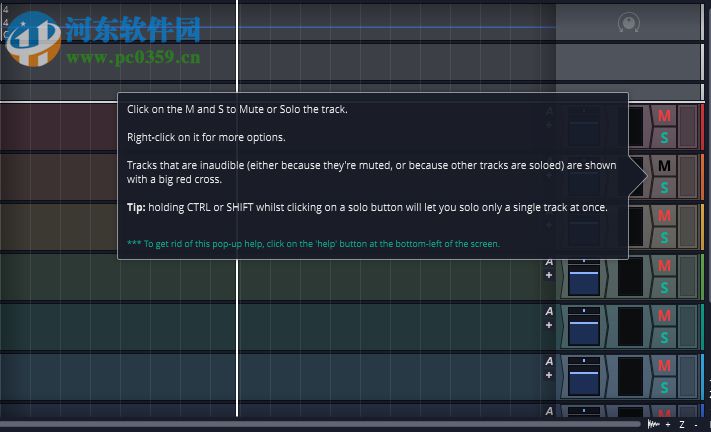This screenshot has width=711, height=432.
Task: Click the 'Tip:' label in the help popup
Action: [x=136, y=207]
